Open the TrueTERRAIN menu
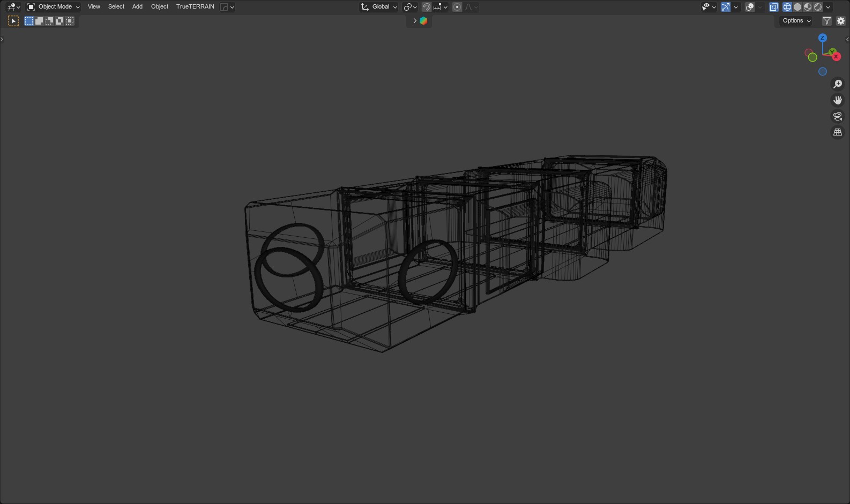Screen dimensions: 850x504 click(x=195, y=7)
